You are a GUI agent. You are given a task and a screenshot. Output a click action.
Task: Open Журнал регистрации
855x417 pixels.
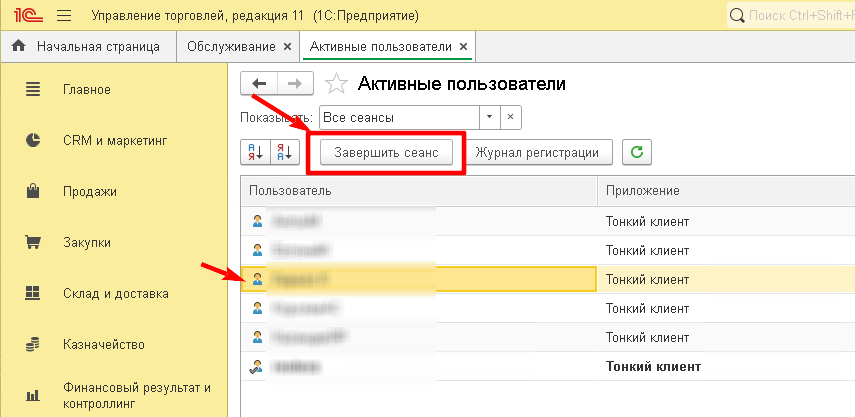537,153
